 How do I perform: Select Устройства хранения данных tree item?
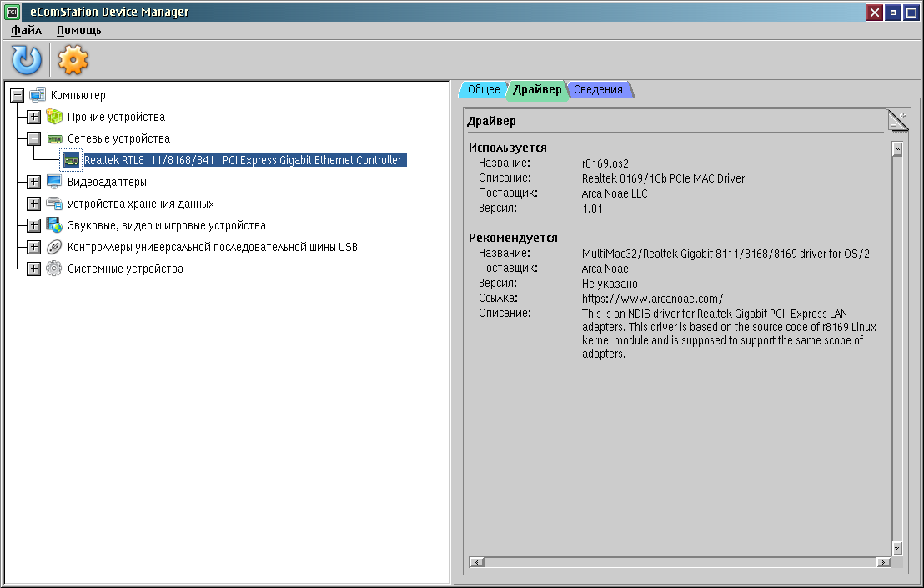point(140,204)
